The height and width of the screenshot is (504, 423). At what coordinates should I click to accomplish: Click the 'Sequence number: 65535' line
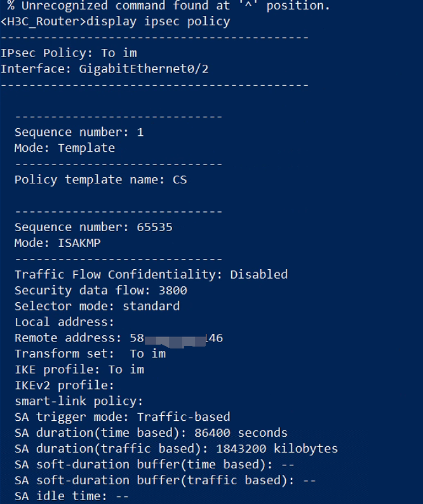coord(93,227)
